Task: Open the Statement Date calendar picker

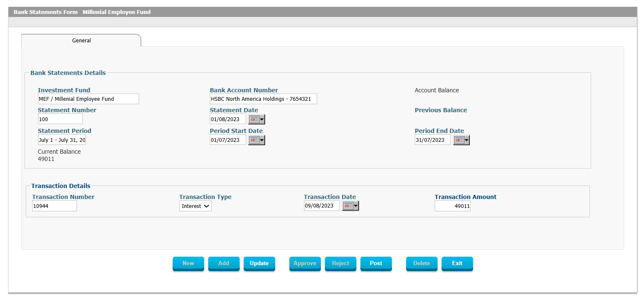Action: pyautogui.click(x=256, y=119)
